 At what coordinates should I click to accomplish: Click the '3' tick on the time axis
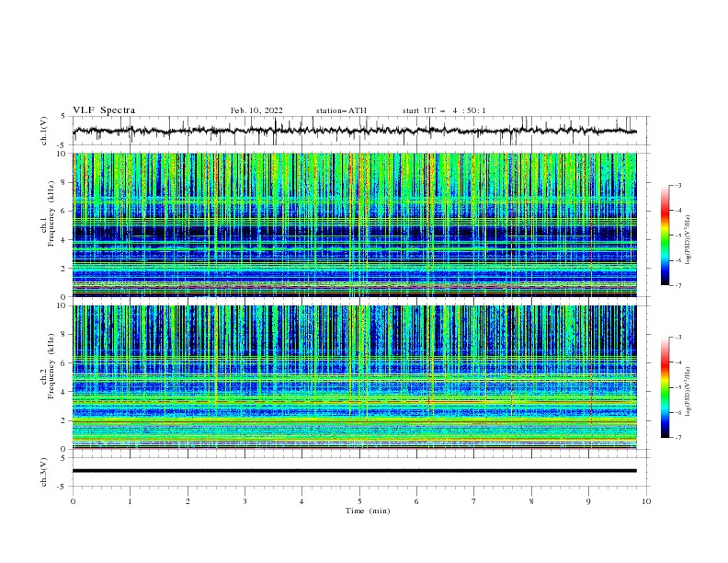(245, 501)
